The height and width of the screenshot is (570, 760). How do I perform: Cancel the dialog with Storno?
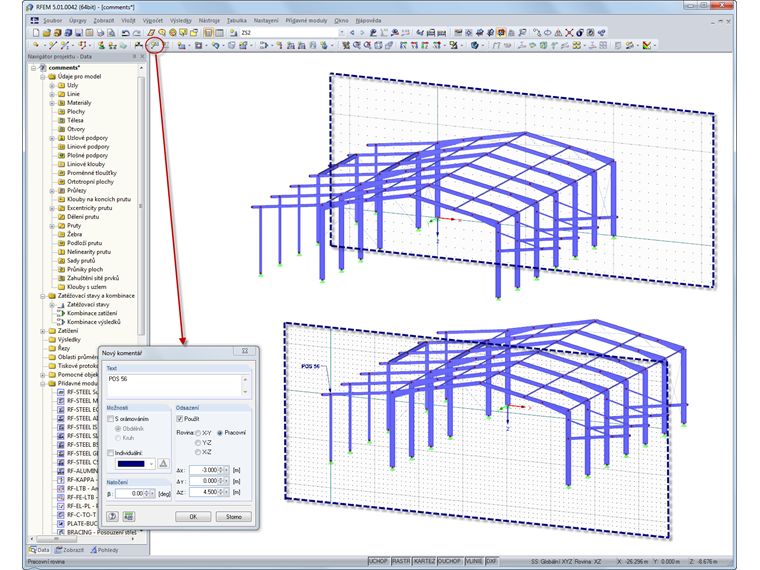tap(234, 516)
